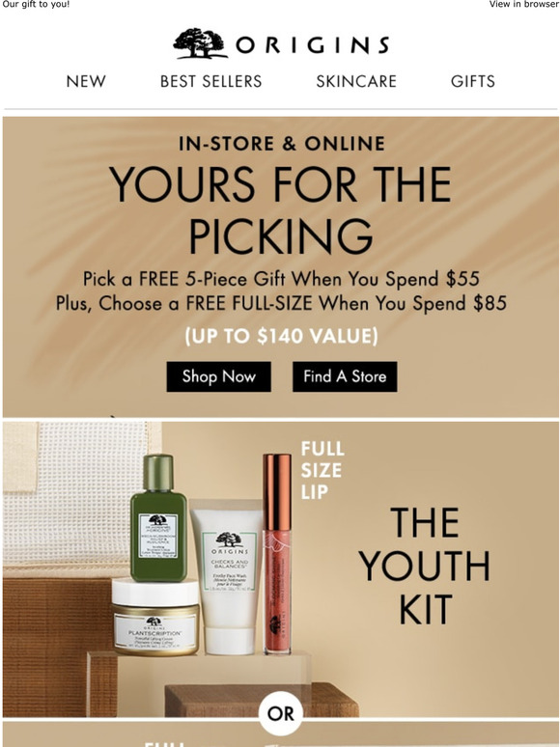The width and height of the screenshot is (560, 747).
Task: Click the FULL SIZE LIP label
Action: [x=322, y=471]
